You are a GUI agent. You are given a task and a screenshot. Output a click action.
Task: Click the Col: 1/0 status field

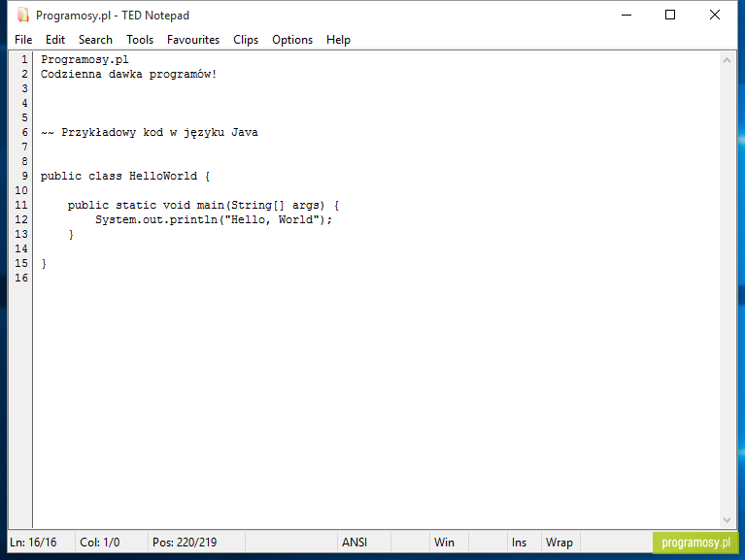111,543
